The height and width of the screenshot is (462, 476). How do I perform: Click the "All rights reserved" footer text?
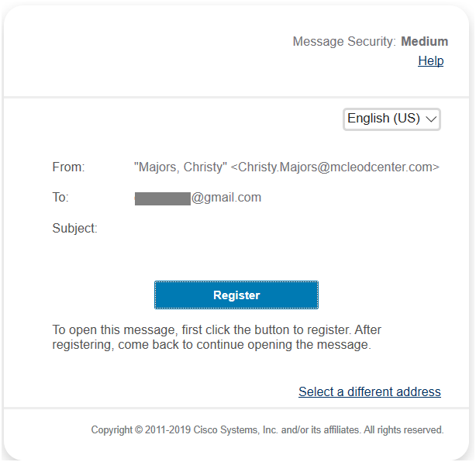point(404,429)
